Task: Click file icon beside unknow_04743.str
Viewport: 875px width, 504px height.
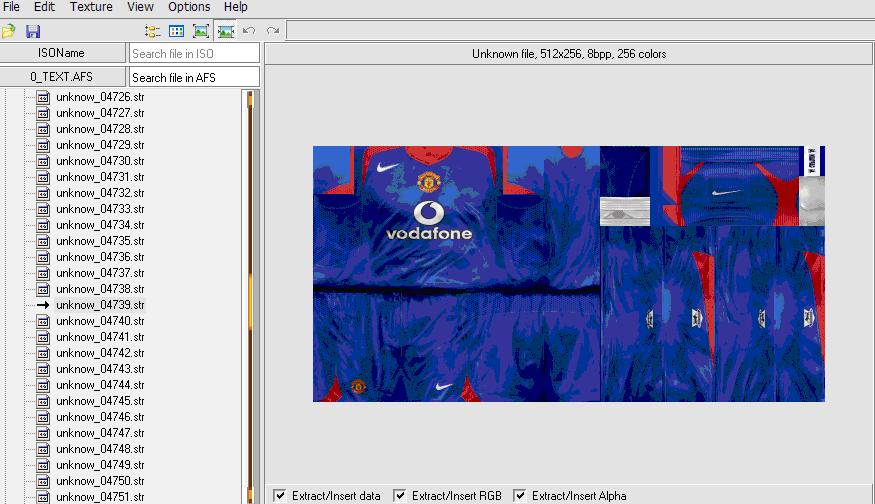Action: click(43, 369)
